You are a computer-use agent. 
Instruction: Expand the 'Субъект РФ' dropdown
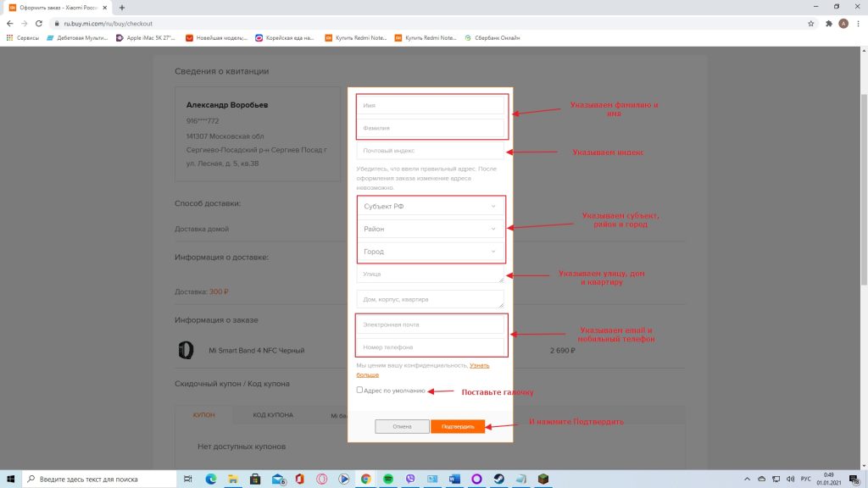click(431, 206)
